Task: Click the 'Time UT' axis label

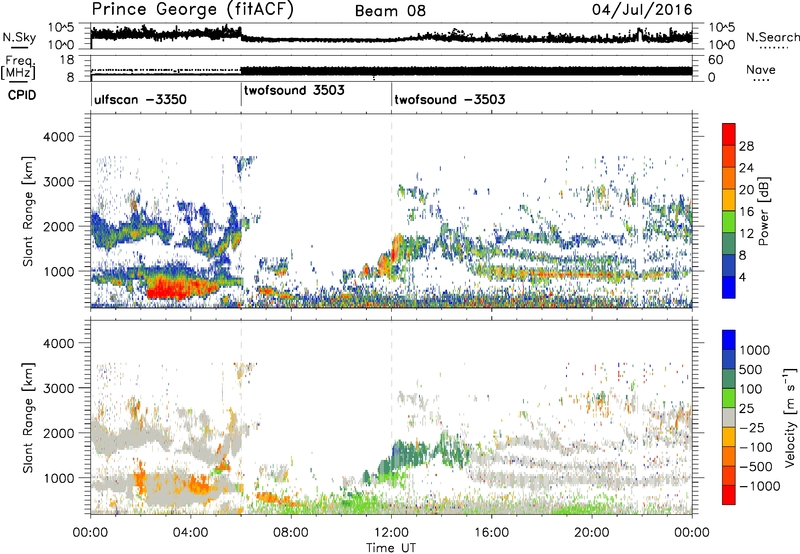Action: pos(391,548)
